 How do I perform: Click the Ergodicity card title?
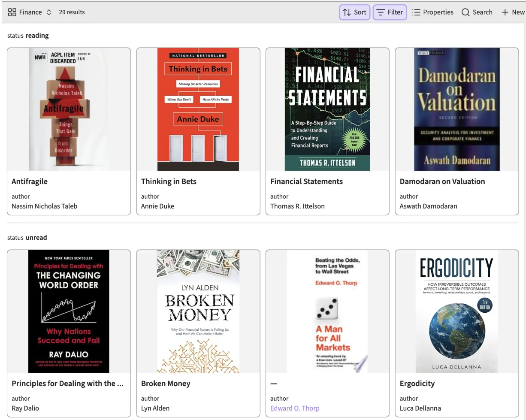coord(417,384)
